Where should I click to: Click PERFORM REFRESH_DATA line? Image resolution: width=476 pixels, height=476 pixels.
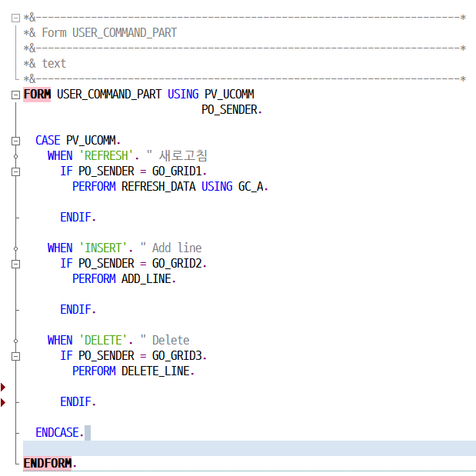(170, 187)
